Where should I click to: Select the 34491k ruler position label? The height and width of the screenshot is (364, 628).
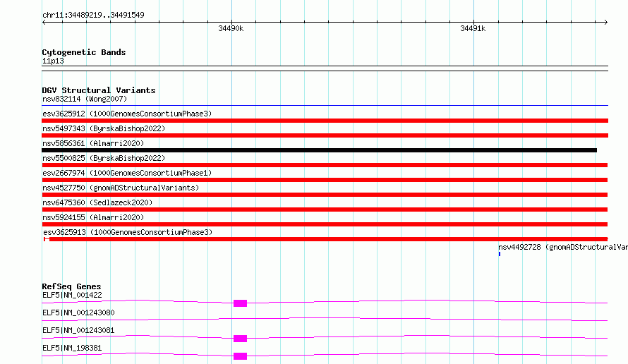(x=473, y=28)
